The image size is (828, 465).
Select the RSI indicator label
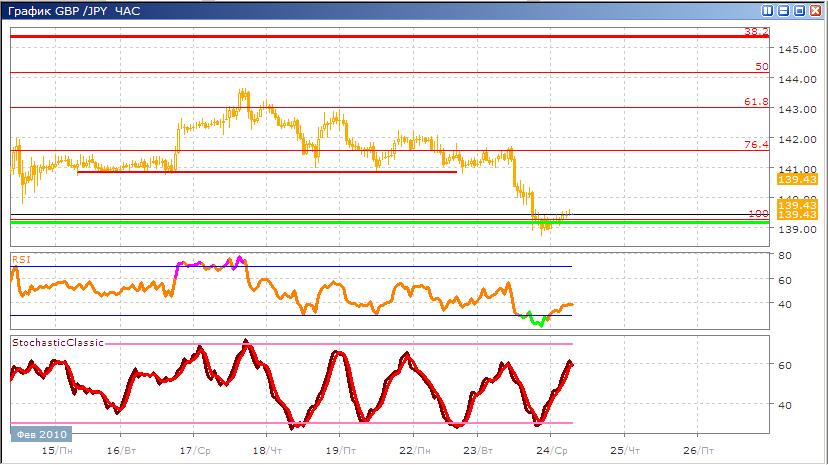(20, 258)
